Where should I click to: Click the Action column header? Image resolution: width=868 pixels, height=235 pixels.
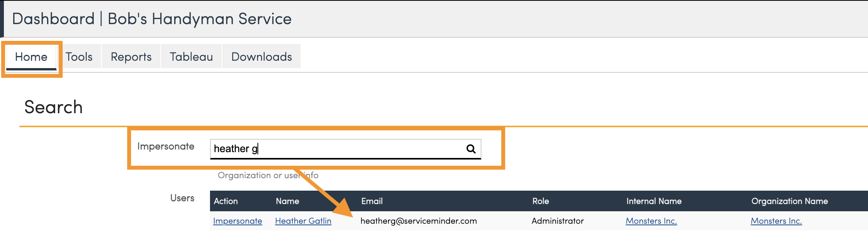(226, 201)
